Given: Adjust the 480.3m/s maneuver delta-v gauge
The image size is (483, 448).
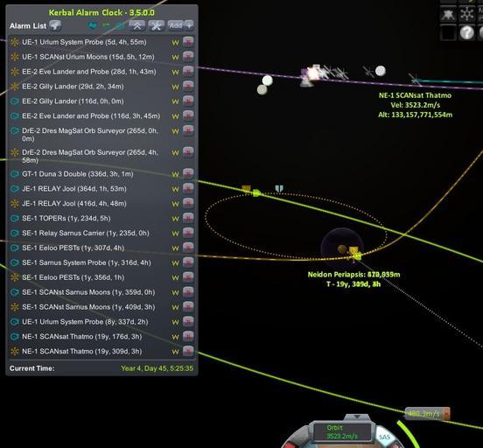Looking at the screenshot, I should click(427, 414).
